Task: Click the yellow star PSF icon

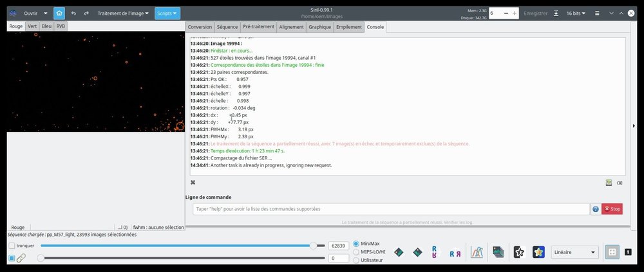Action: [x=538, y=252]
